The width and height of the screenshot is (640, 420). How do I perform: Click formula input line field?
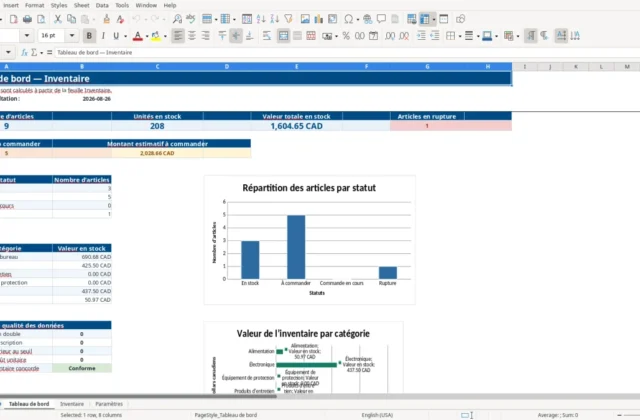pos(347,52)
